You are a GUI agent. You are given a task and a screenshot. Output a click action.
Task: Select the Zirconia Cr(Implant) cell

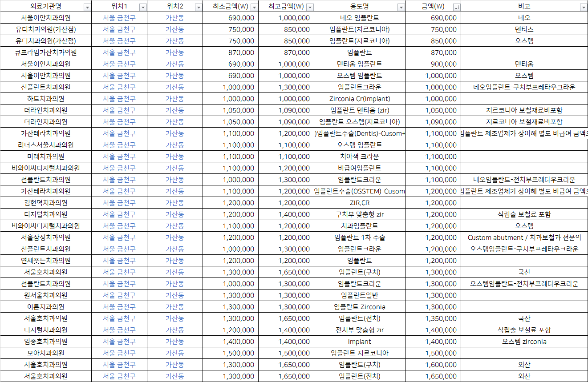(x=360, y=99)
